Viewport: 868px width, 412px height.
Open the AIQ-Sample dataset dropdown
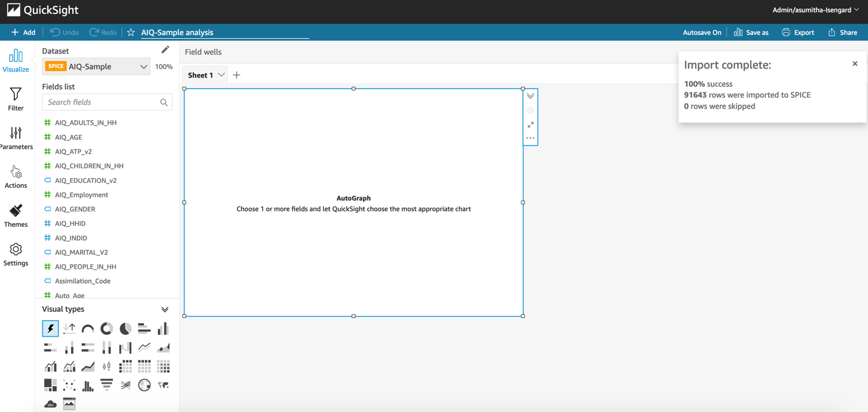pyautogui.click(x=97, y=66)
